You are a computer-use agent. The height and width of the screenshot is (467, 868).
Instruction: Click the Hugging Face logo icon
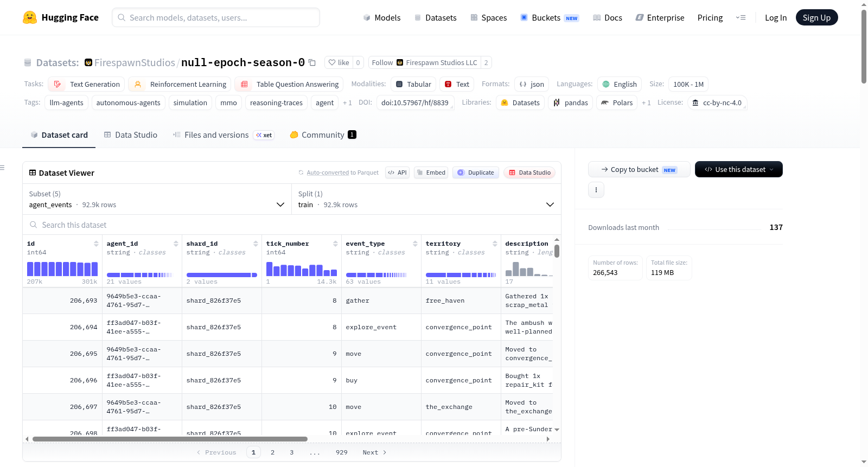click(30, 17)
